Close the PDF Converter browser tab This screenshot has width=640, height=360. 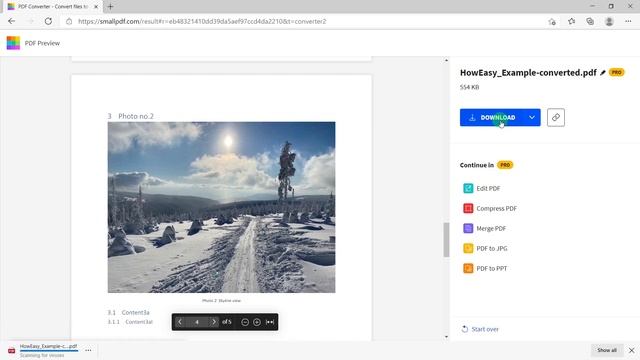click(96, 7)
